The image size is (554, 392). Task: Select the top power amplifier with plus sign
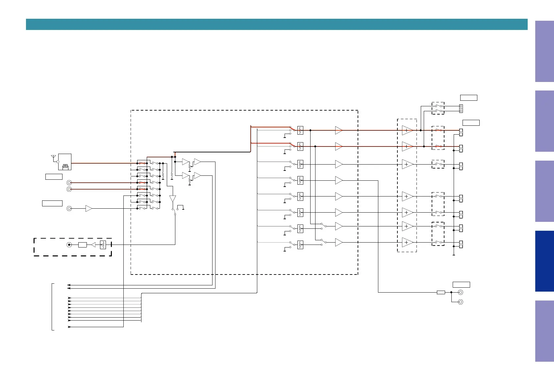point(407,130)
